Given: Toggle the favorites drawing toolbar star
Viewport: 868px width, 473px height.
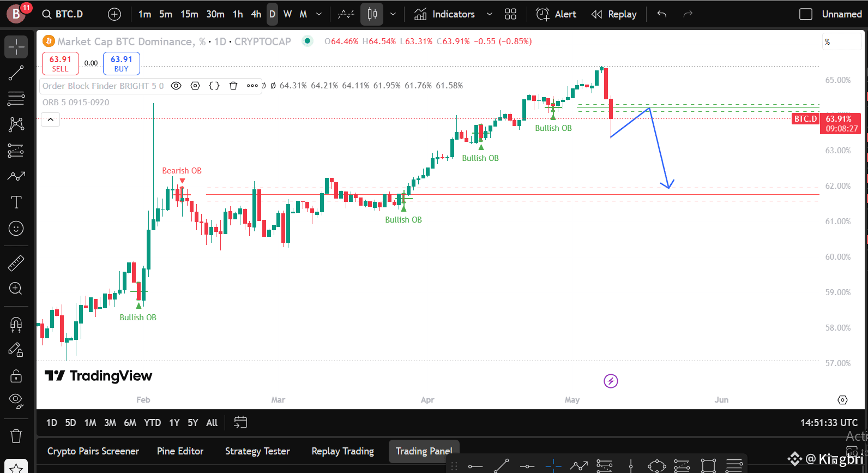Looking at the screenshot, I should pos(16,467).
